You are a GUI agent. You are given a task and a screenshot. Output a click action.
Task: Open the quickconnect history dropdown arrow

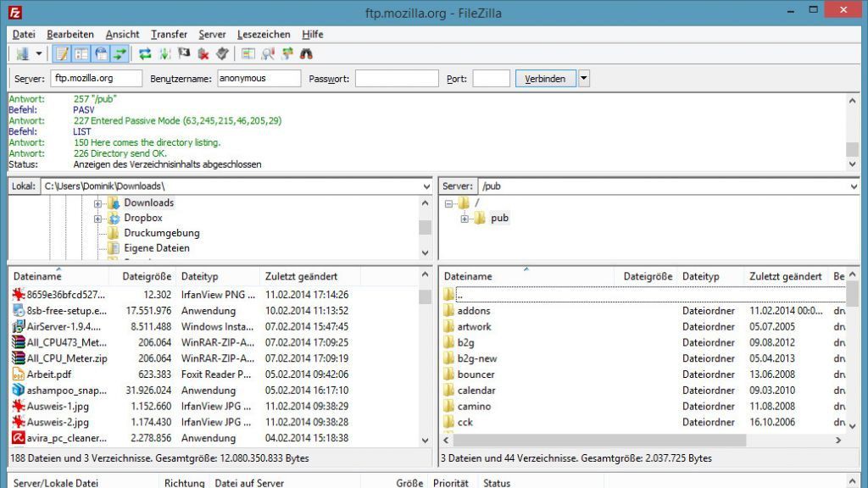coord(584,79)
